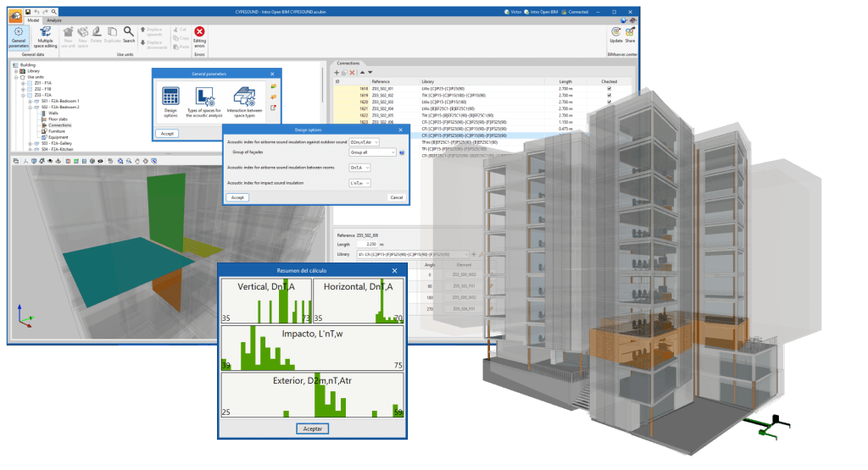Click the Horizontal, DnT,A histogram
The height and width of the screenshot is (470, 868).
point(359,301)
